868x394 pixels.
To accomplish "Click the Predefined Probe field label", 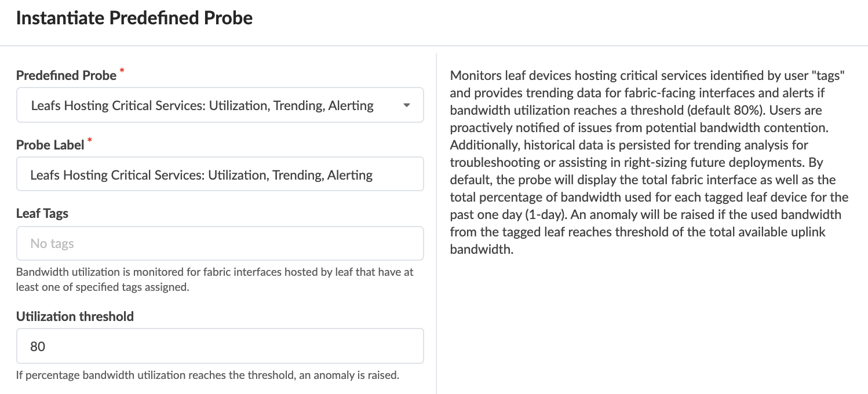I will [66, 76].
